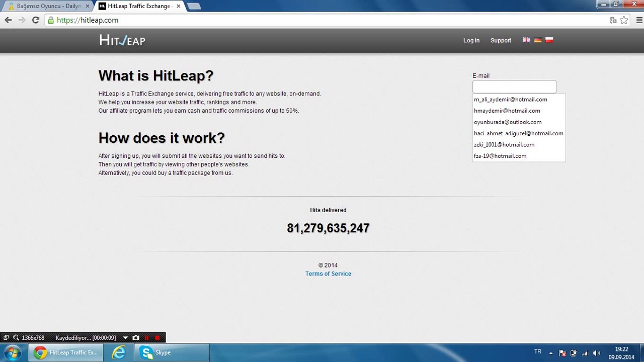Click the HitLeap logo in header
The width and height of the screenshot is (644, 362).
[122, 40]
